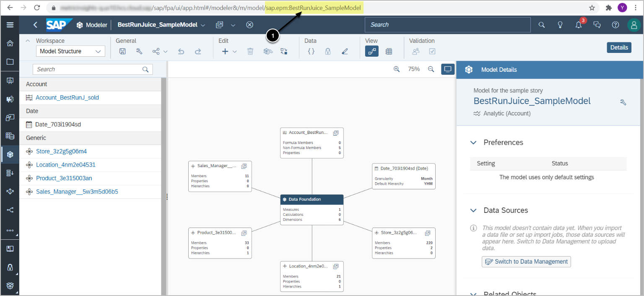Open the window switcher dropdown arrow

(233, 25)
